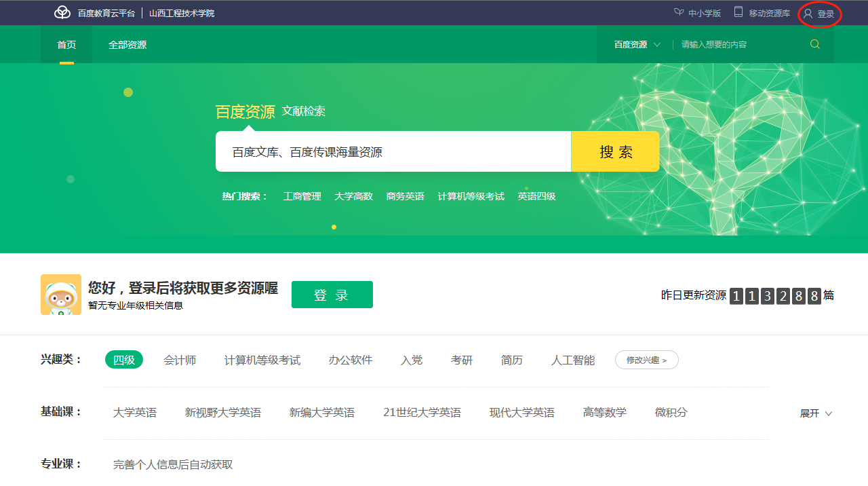Screen dimensions: 868x486
Task: Click the green 登录 button
Action: coord(332,295)
